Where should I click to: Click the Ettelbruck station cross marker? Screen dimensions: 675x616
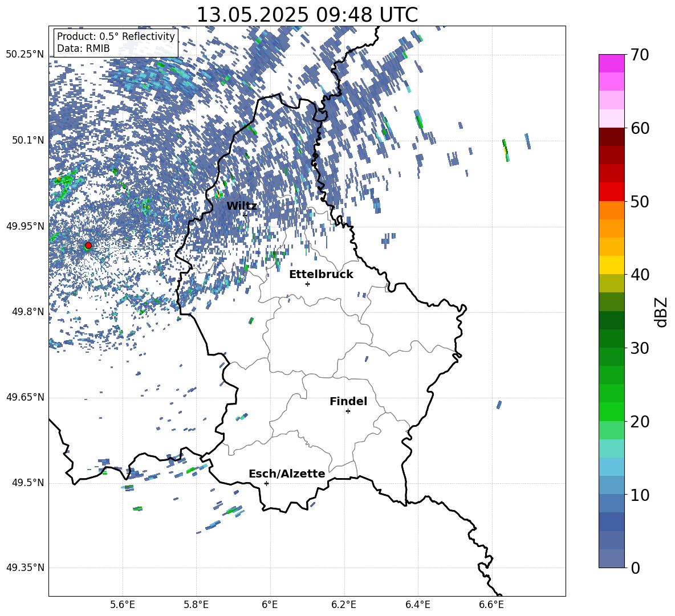pos(307,284)
